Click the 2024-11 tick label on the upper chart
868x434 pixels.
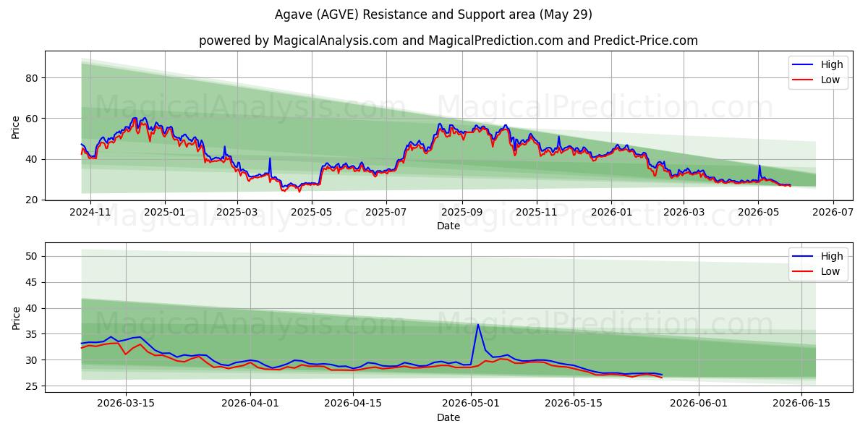(90, 213)
